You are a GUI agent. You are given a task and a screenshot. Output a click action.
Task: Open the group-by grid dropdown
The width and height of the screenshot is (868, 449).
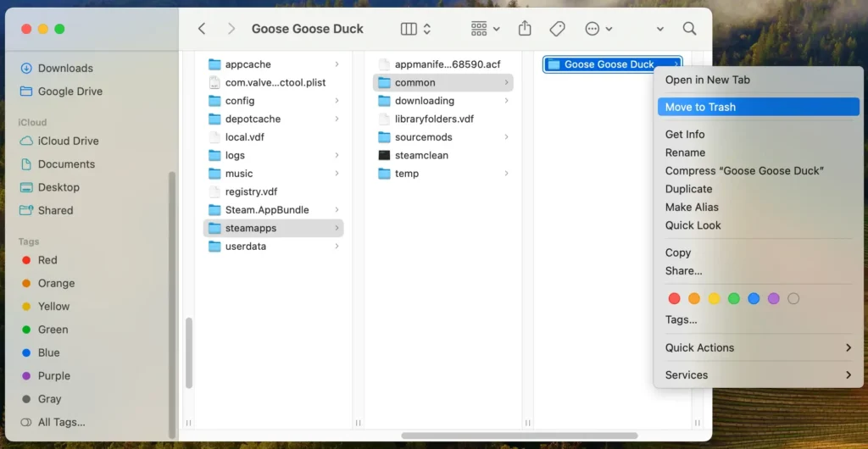click(485, 29)
